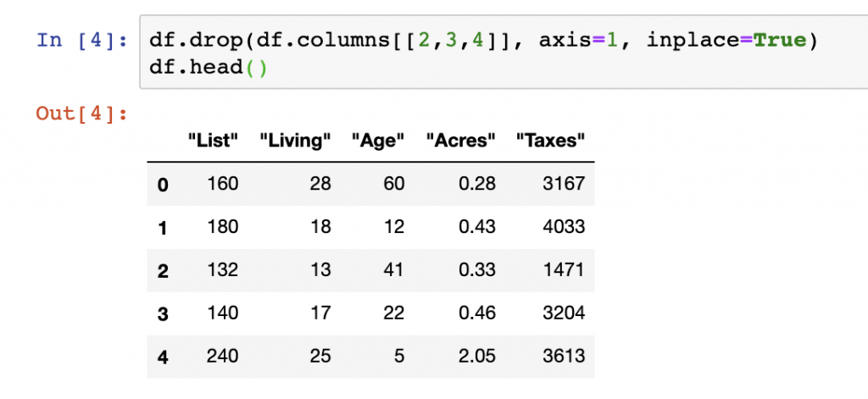Select the In [4]: prompt label
This screenshot has height=399, width=868.
coord(82,41)
